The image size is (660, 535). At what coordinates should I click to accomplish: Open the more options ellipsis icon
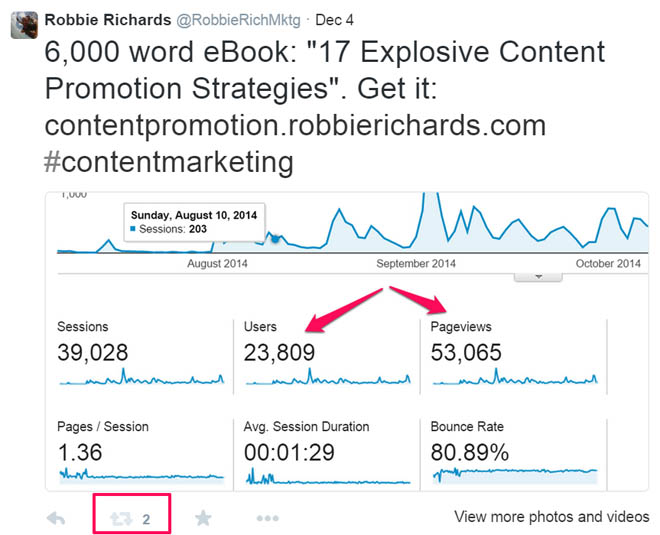[x=267, y=518]
